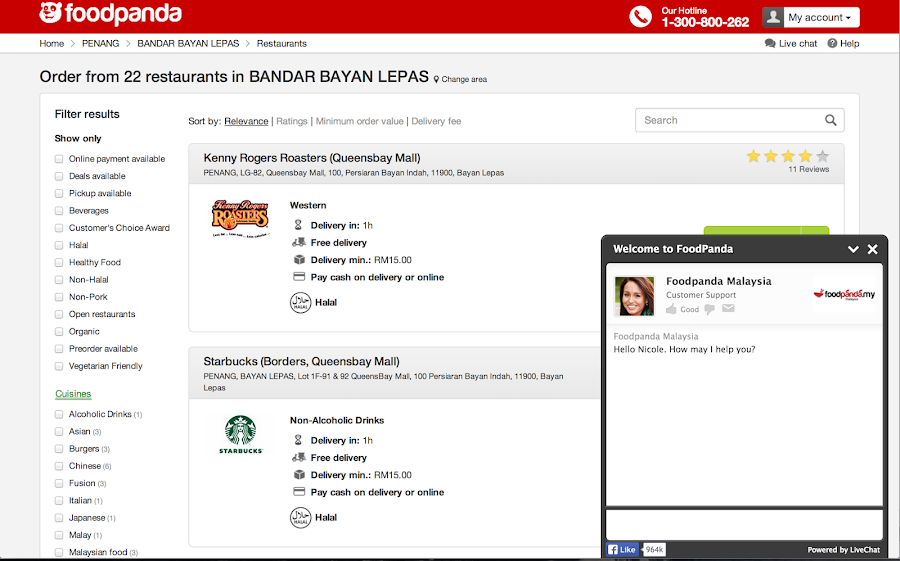Toggle the Pickup available checkbox
This screenshot has width=900, height=561.
point(59,194)
